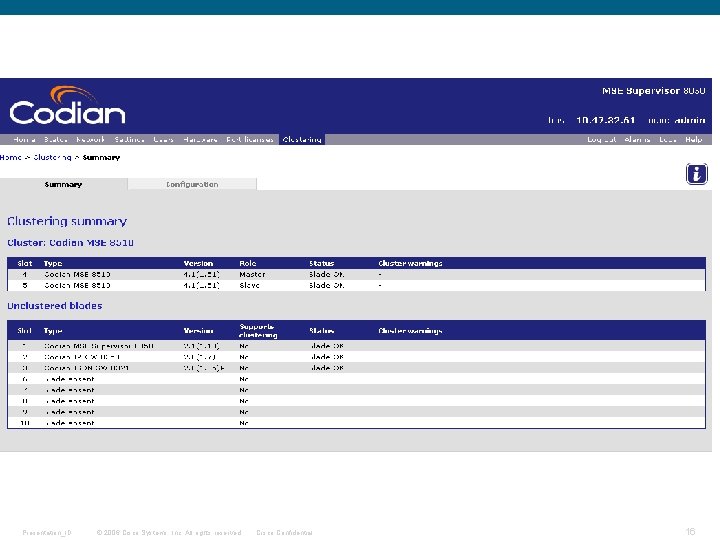The height and width of the screenshot is (540, 720).
Task: Click MSE Supervisor 8050 title text
Action: 654,91
